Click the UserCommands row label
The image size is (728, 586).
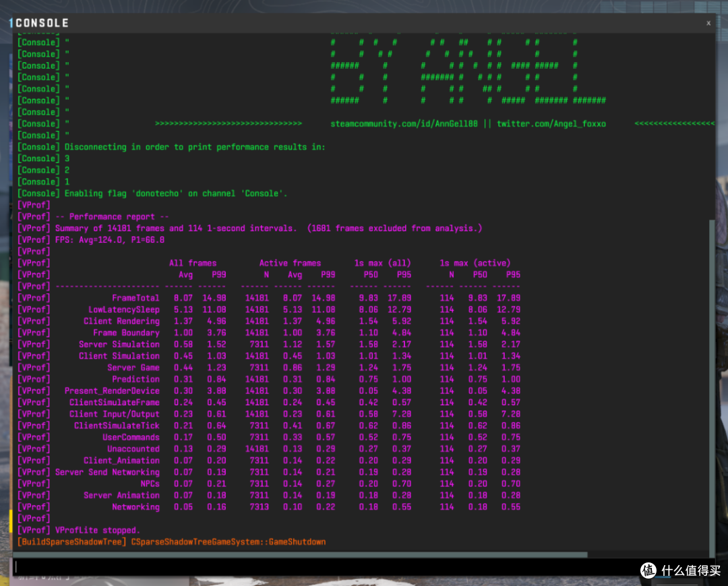coord(131,438)
